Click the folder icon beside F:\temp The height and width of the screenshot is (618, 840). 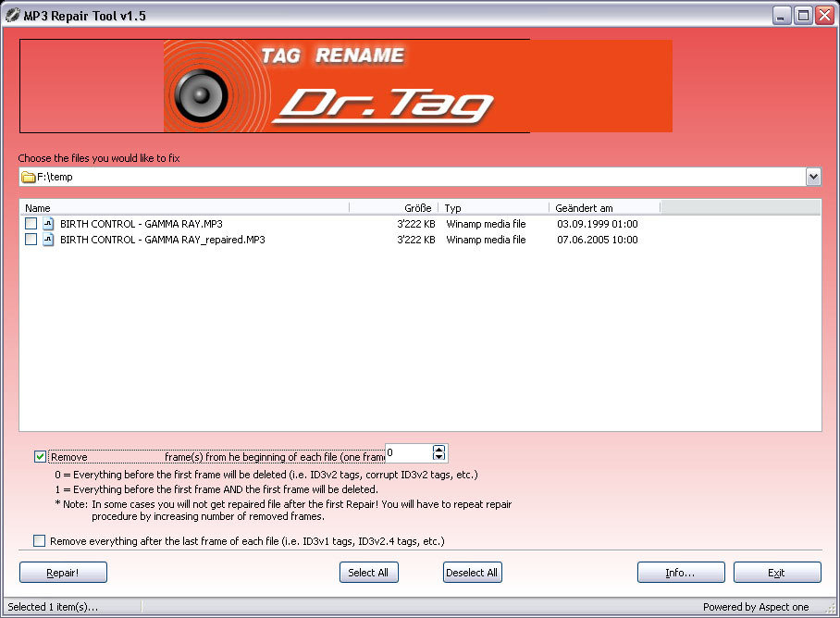[x=28, y=177]
